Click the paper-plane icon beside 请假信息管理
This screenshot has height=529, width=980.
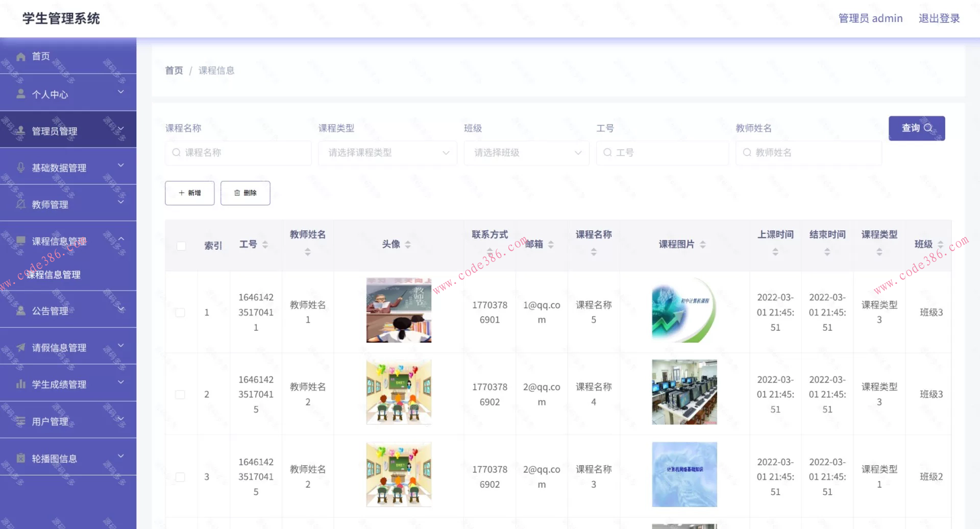(x=21, y=348)
